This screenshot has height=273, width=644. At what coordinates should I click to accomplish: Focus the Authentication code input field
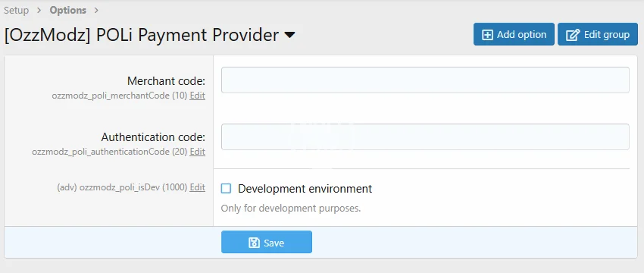pyautogui.click(x=425, y=136)
